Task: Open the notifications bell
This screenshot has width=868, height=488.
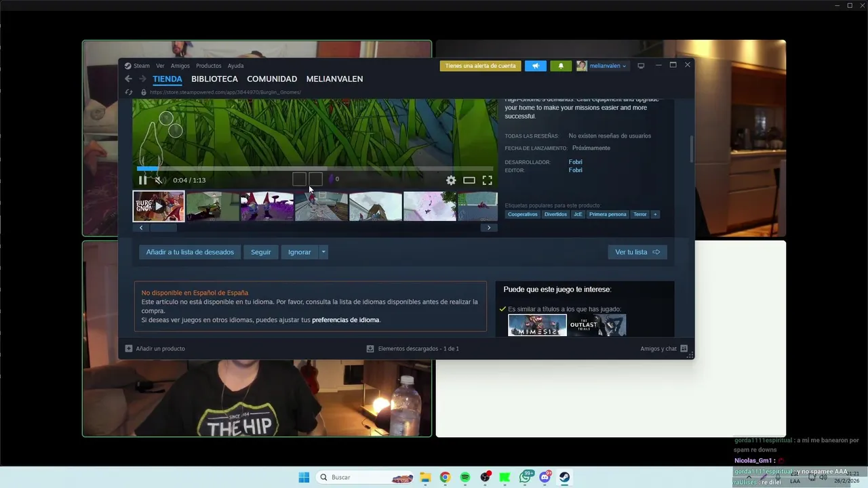Action: tap(561, 66)
